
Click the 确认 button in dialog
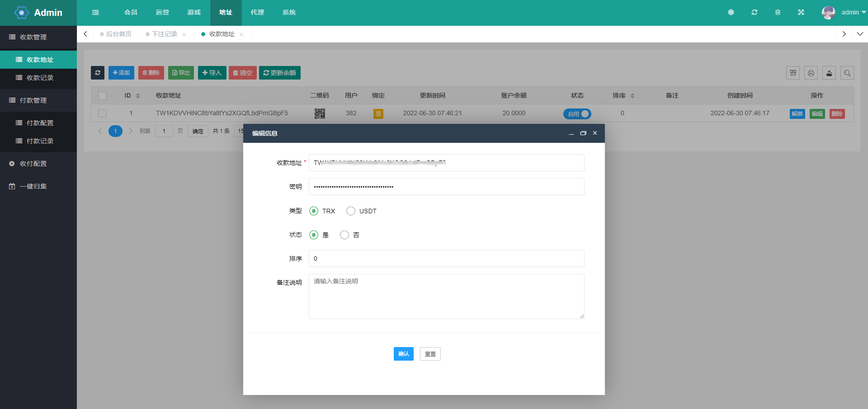click(403, 354)
